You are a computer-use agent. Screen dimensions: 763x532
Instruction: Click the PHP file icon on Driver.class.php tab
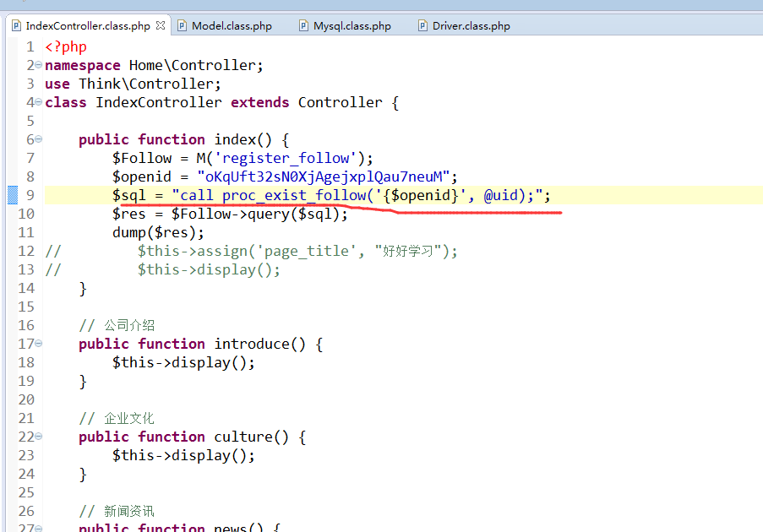[422, 26]
